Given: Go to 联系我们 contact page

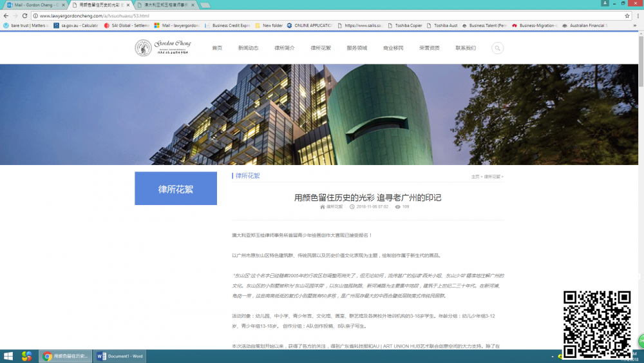Looking at the screenshot, I should point(466,48).
